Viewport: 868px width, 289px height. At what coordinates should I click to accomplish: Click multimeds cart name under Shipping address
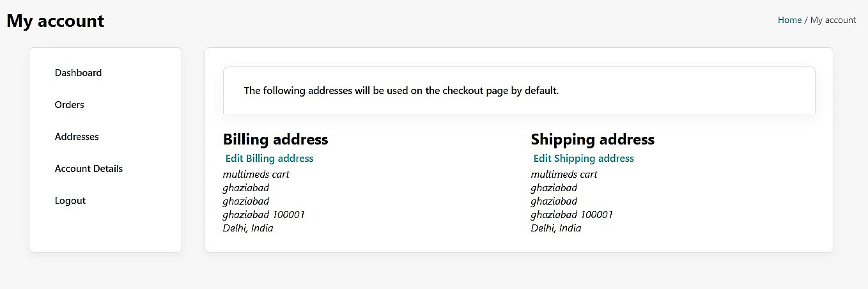[x=564, y=175]
